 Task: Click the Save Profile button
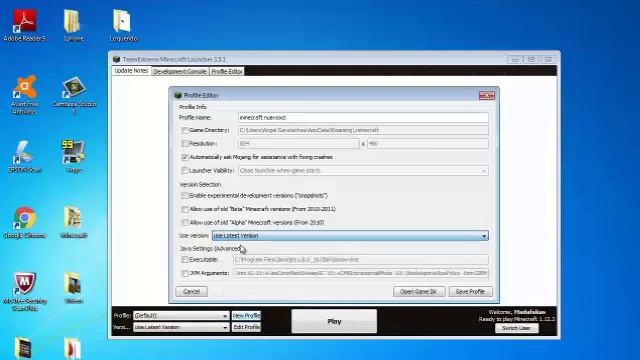point(470,291)
